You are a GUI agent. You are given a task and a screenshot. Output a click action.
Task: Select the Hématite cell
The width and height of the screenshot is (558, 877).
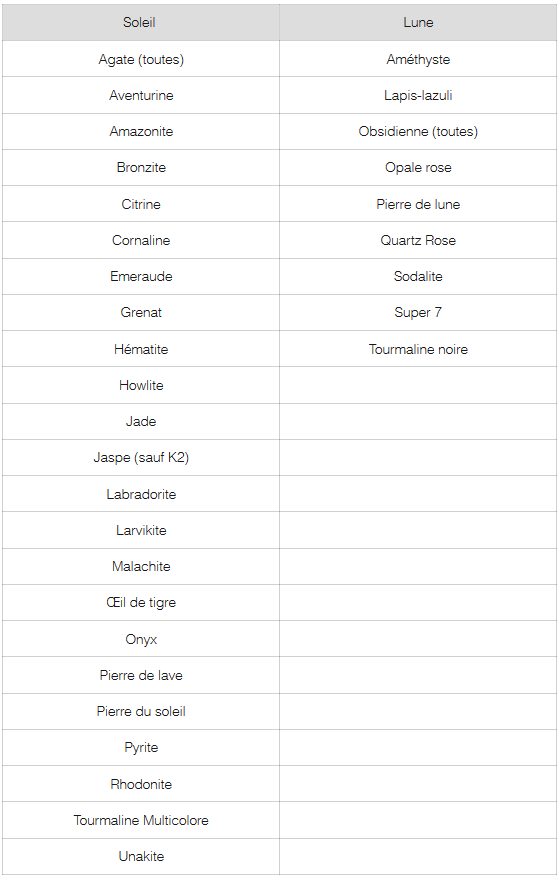140,348
